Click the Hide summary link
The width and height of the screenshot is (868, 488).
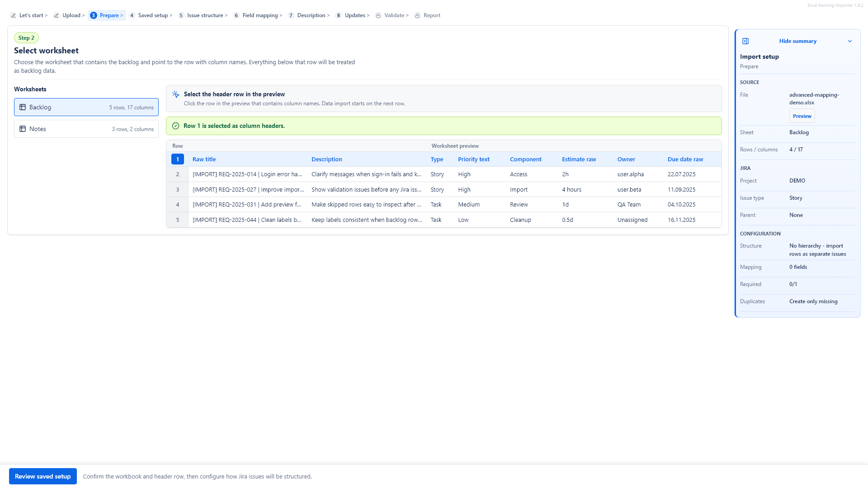tap(797, 41)
